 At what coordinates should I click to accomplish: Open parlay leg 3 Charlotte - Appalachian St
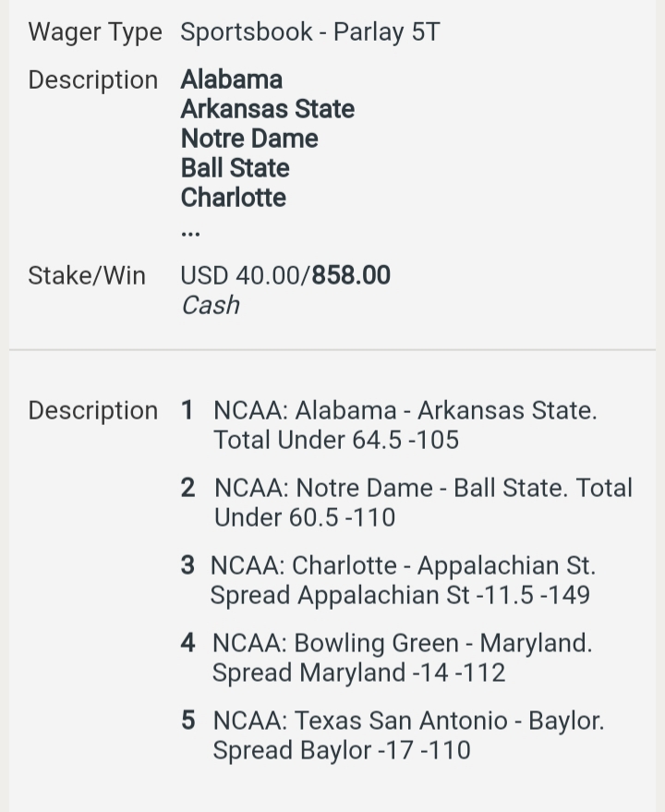pyautogui.click(x=389, y=580)
